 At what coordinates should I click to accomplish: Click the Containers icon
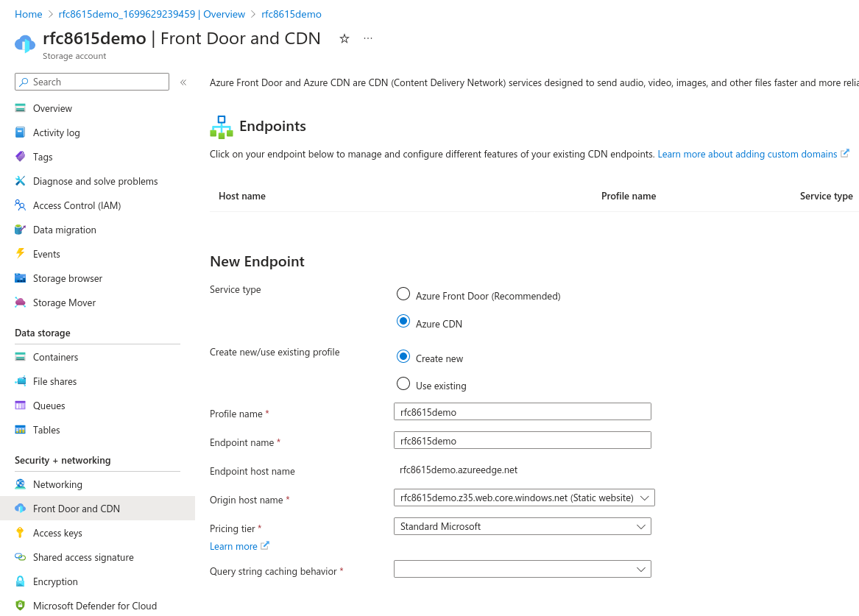(21, 356)
